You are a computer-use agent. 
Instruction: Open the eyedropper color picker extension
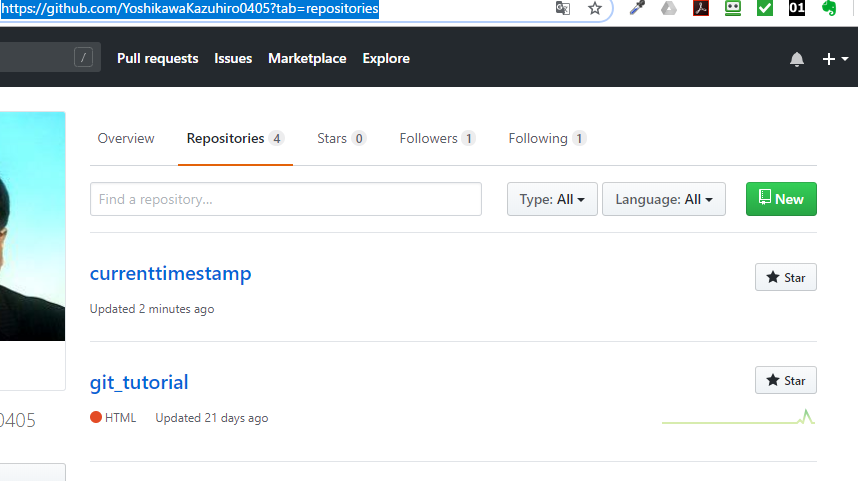tap(637, 8)
